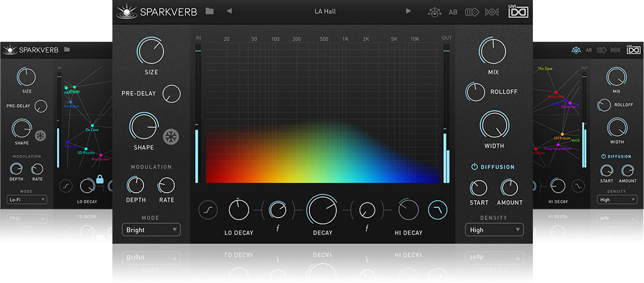Open the Preset Voyager web icon
This screenshot has height=283, width=644.
pos(435,12)
